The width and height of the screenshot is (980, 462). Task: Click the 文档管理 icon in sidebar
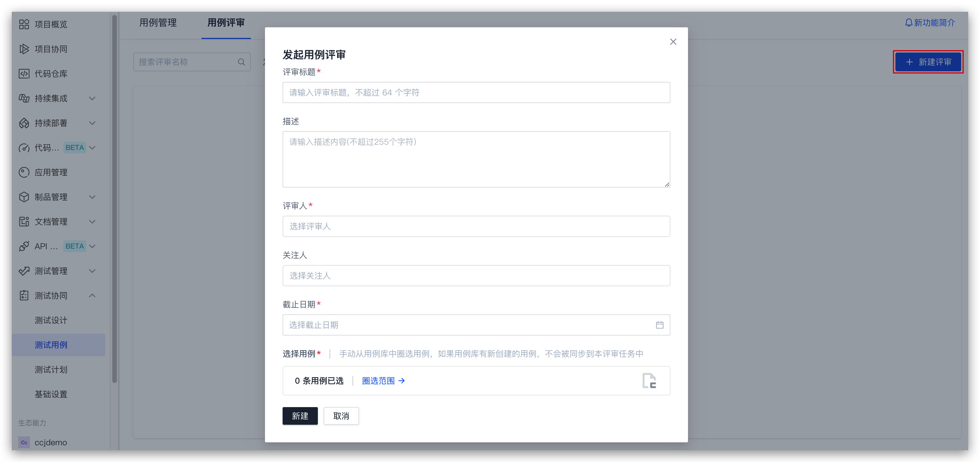pyautogui.click(x=24, y=222)
